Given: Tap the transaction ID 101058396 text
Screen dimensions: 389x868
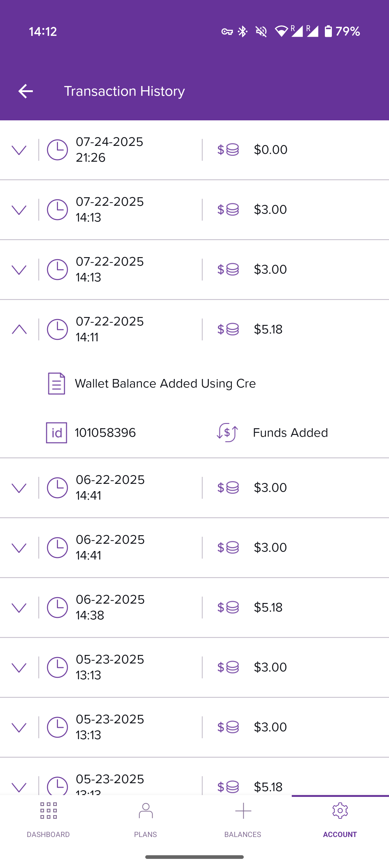Looking at the screenshot, I should tap(105, 433).
